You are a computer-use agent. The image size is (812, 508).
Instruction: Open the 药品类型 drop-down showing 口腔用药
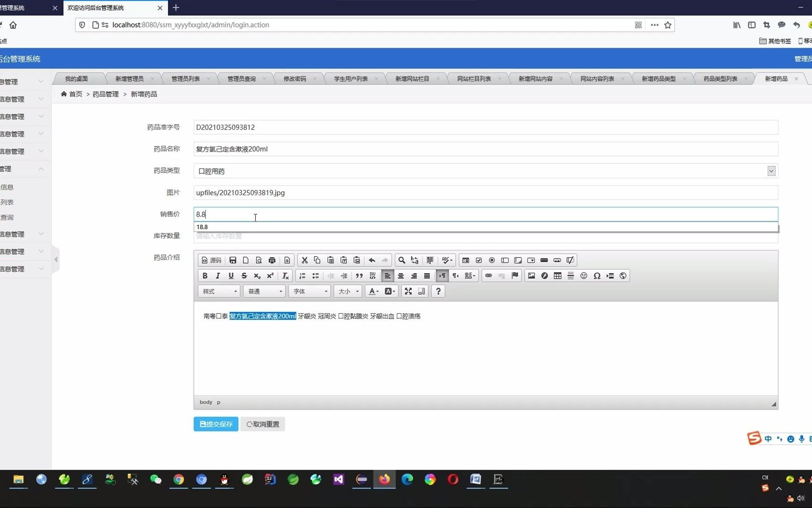771,171
